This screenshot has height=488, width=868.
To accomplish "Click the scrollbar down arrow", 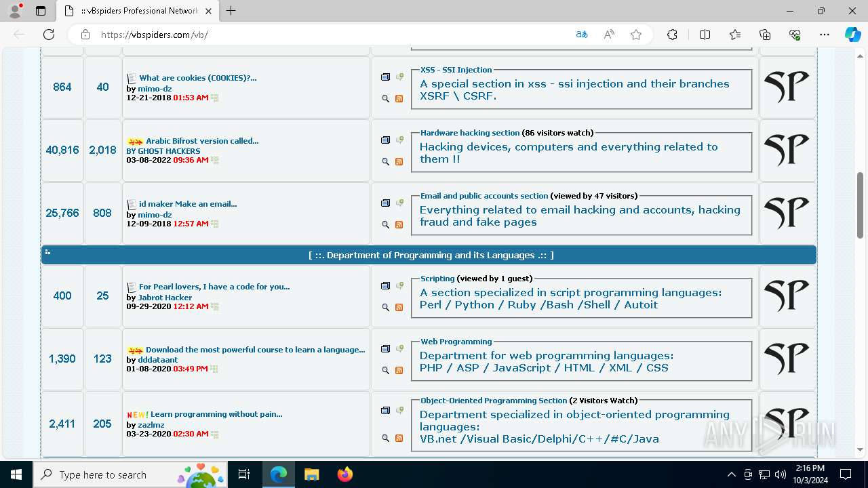I will [x=860, y=449].
